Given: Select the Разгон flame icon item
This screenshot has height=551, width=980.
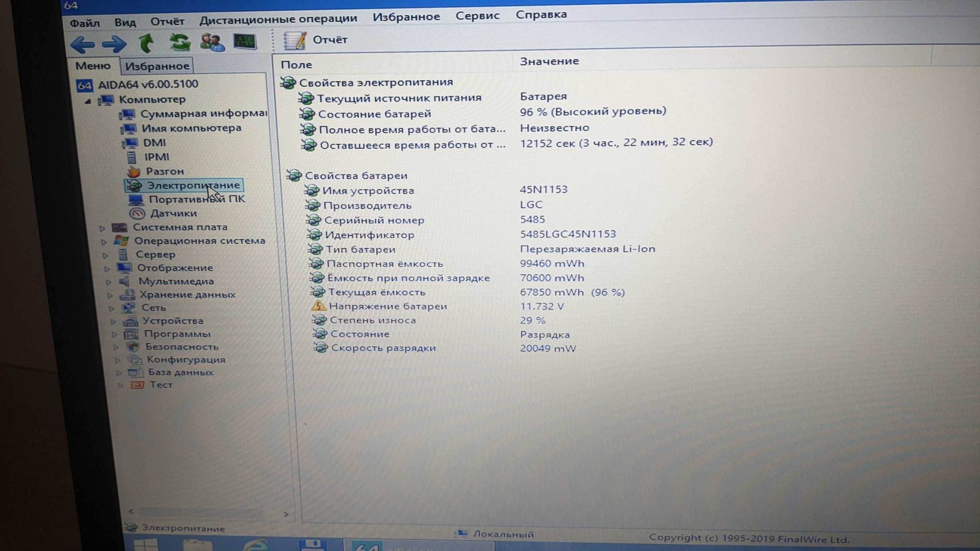Looking at the screenshot, I should pyautogui.click(x=133, y=172).
